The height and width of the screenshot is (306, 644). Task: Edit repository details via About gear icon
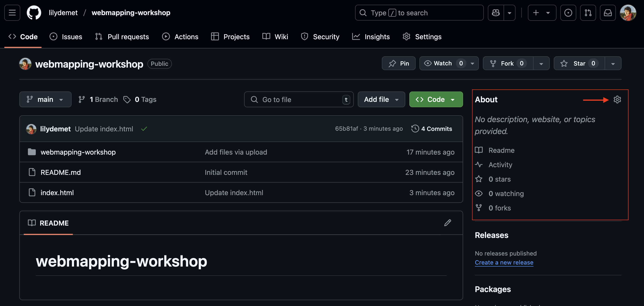[x=617, y=99]
